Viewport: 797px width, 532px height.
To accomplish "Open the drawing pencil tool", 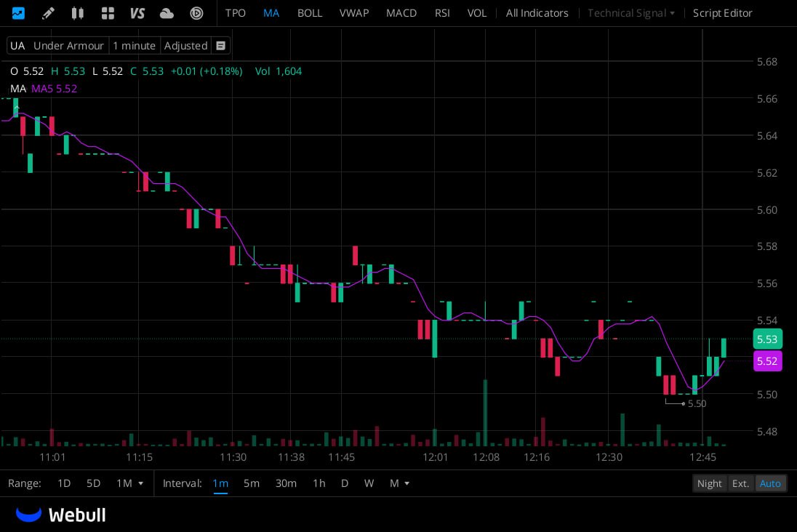I will click(48, 13).
